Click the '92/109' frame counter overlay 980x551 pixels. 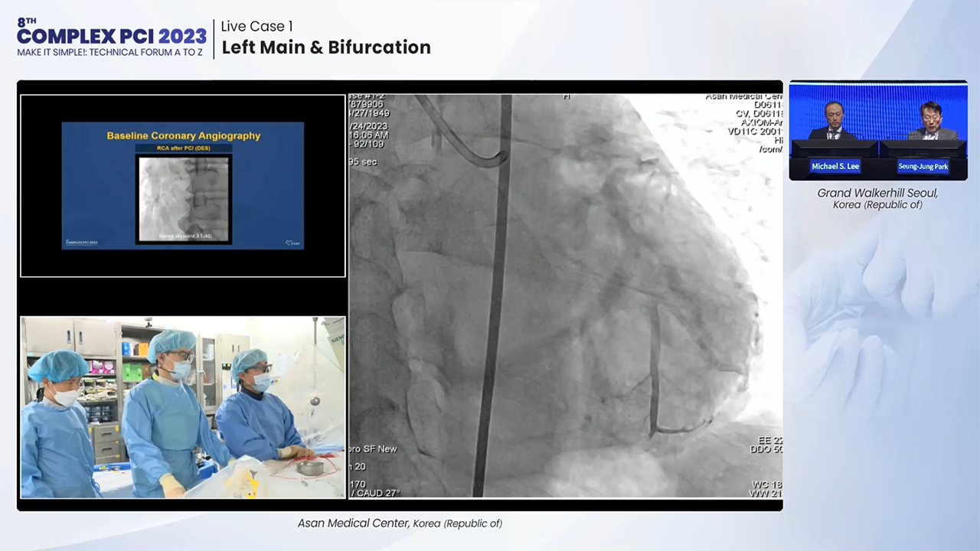point(370,143)
